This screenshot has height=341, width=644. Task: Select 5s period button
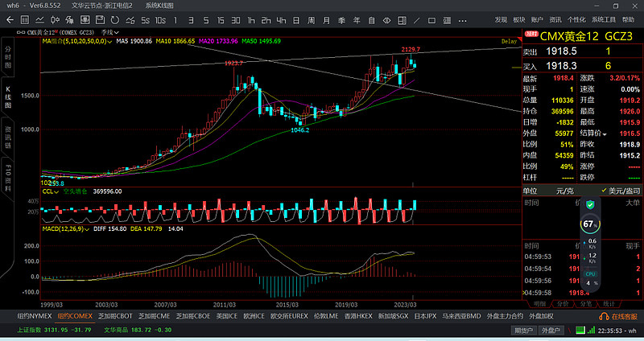[x=146, y=20]
